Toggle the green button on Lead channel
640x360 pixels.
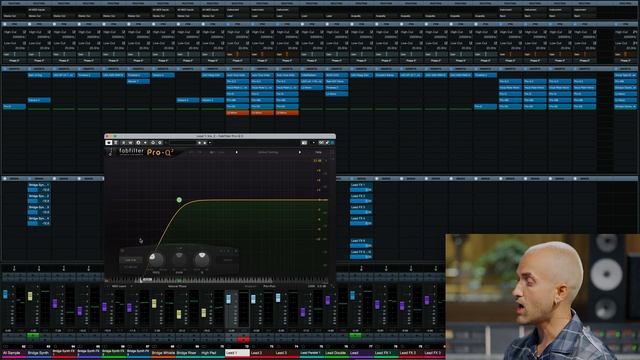click(355, 336)
